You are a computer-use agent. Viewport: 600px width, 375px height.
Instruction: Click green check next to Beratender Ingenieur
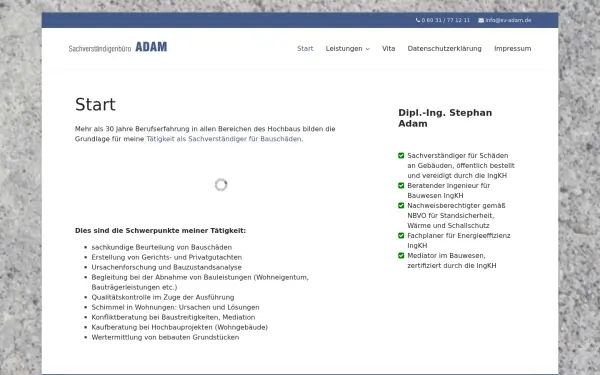point(401,185)
